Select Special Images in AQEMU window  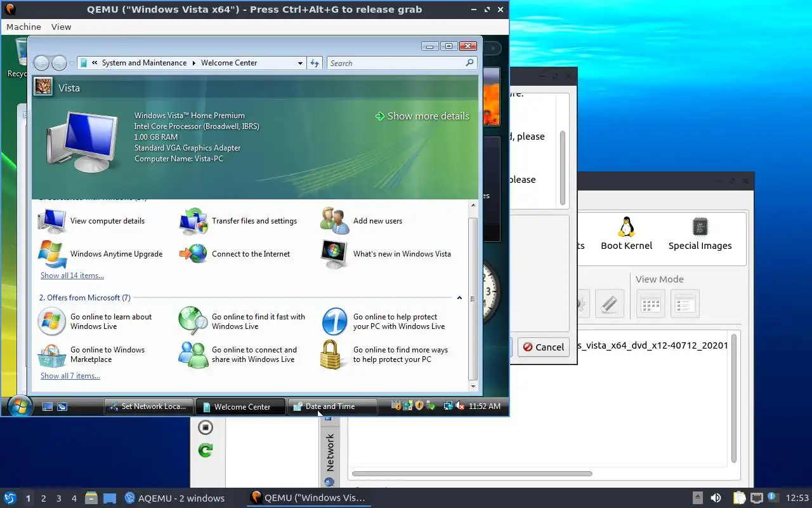pyautogui.click(x=700, y=234)
